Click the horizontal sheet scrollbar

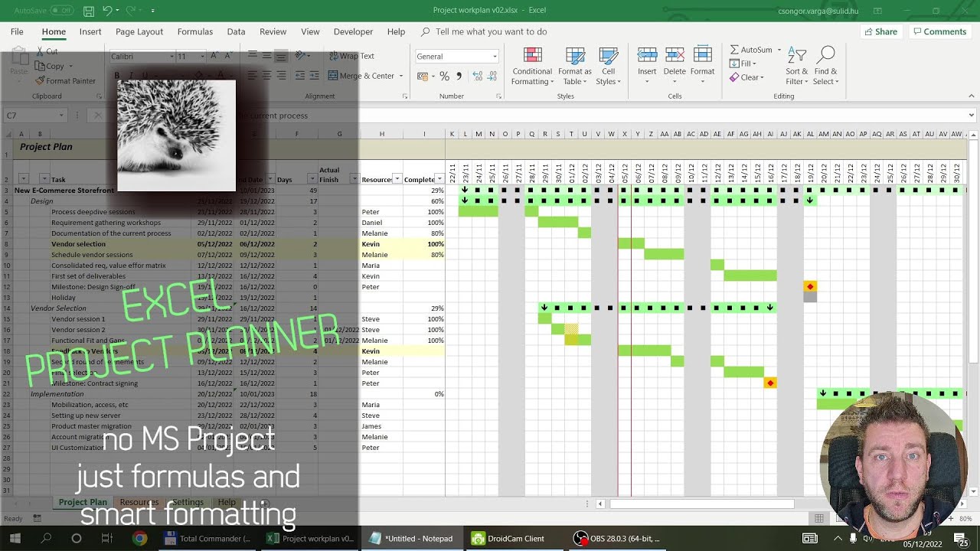tap(701, 504)
